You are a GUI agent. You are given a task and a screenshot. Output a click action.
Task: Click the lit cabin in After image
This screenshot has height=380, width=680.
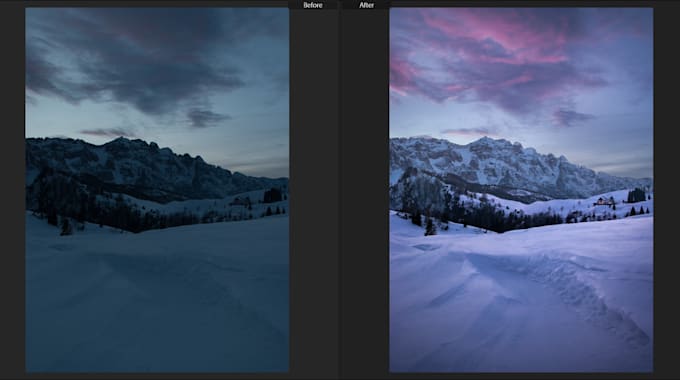[604, 201]
